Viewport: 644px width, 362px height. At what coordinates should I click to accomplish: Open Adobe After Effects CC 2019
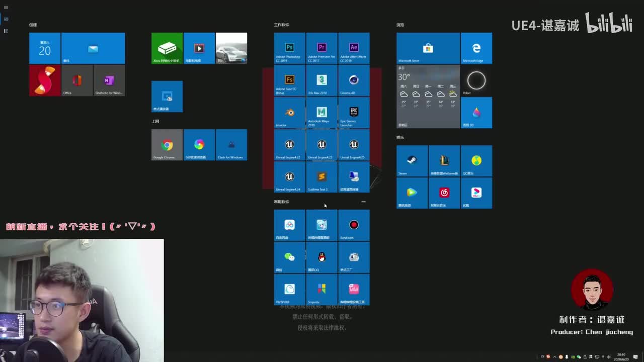tap(354, 48)
